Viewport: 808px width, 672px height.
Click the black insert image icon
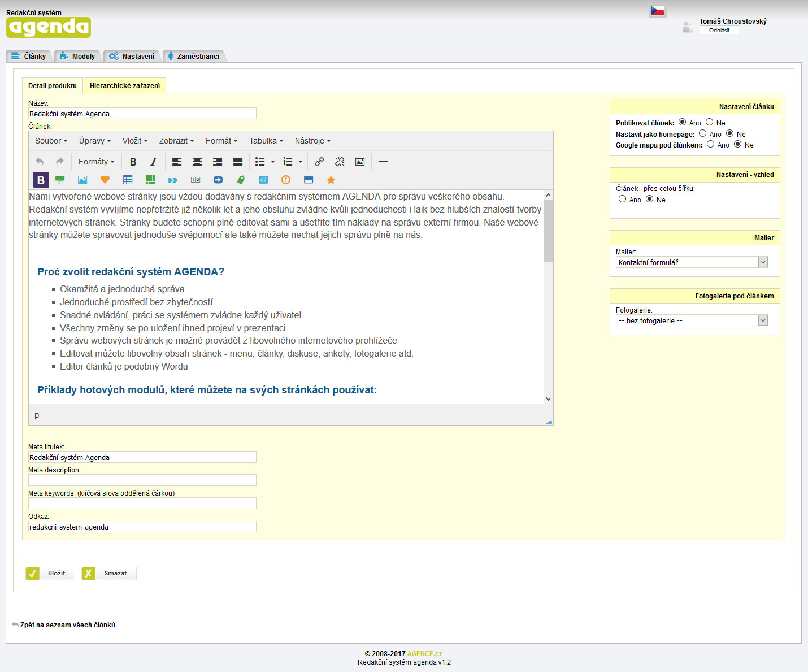click(x=360, y=162)
